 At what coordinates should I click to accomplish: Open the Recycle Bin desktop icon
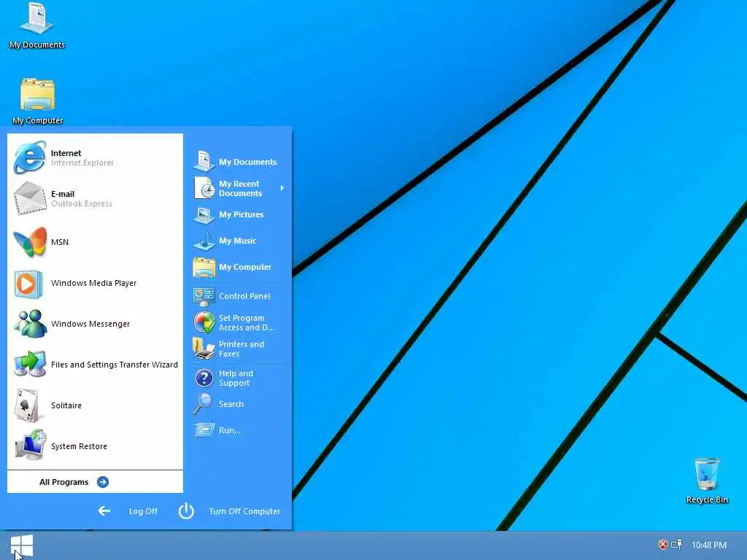(706, 474)
